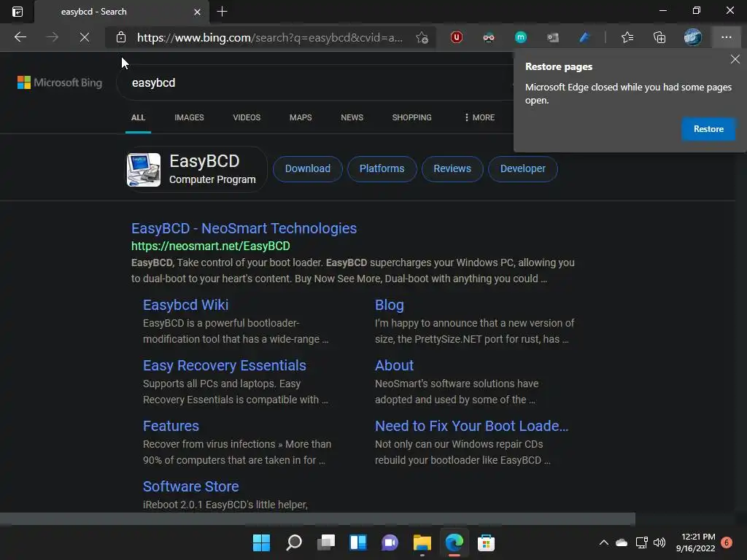Viewport: 747px width, 560px height.
Task: Expand the MORE search categories menu
Action: [x=479, y=117]
